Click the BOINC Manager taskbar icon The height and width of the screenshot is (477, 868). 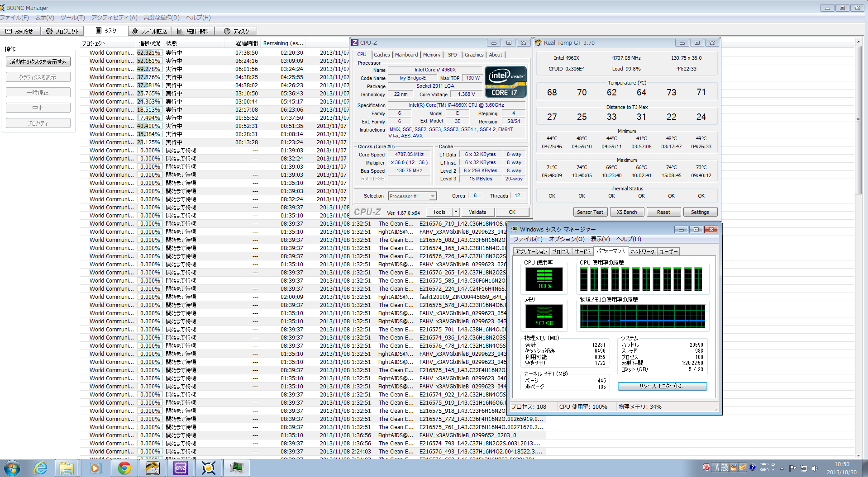click(x=208, y=468)
